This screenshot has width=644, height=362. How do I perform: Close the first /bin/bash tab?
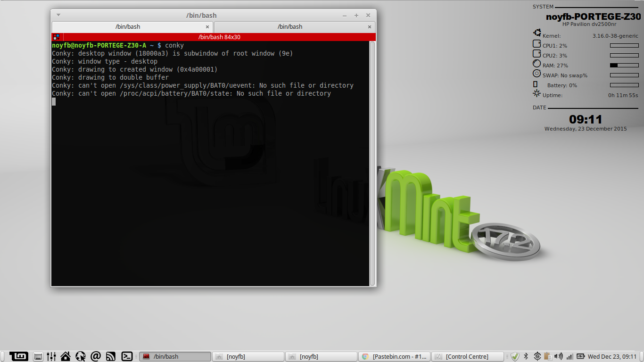207,27
